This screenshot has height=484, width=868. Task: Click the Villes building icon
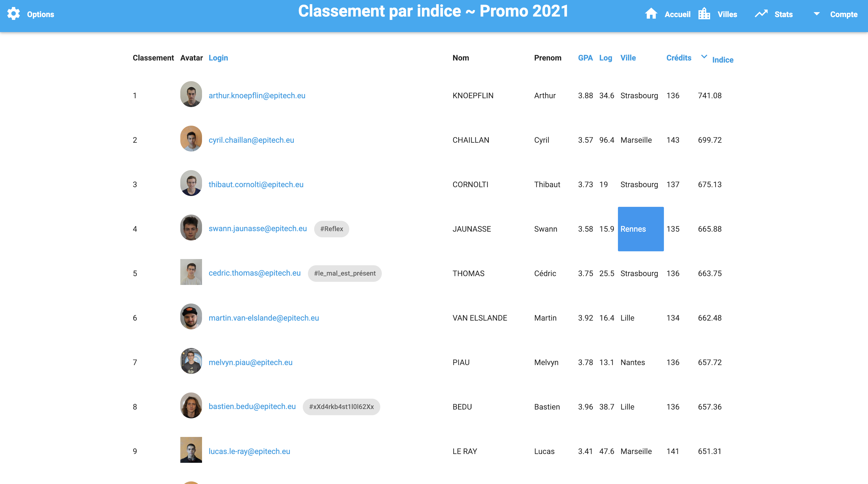[704, 14]
